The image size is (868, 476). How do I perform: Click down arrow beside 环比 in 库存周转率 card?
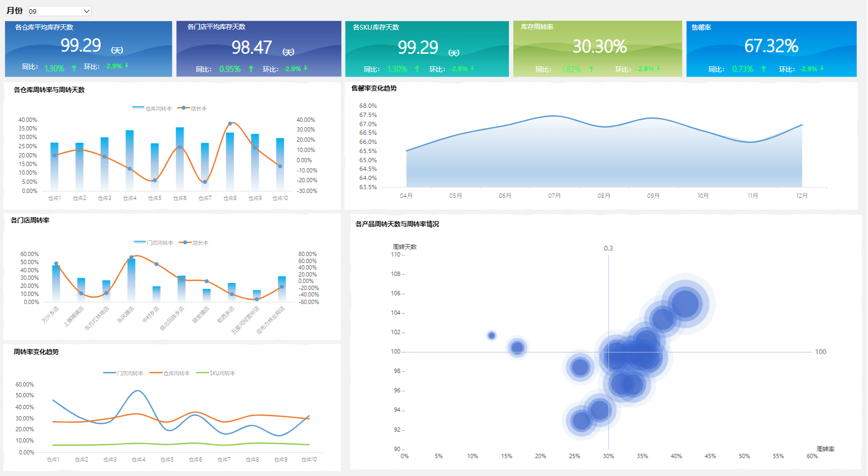pos(658,68)
